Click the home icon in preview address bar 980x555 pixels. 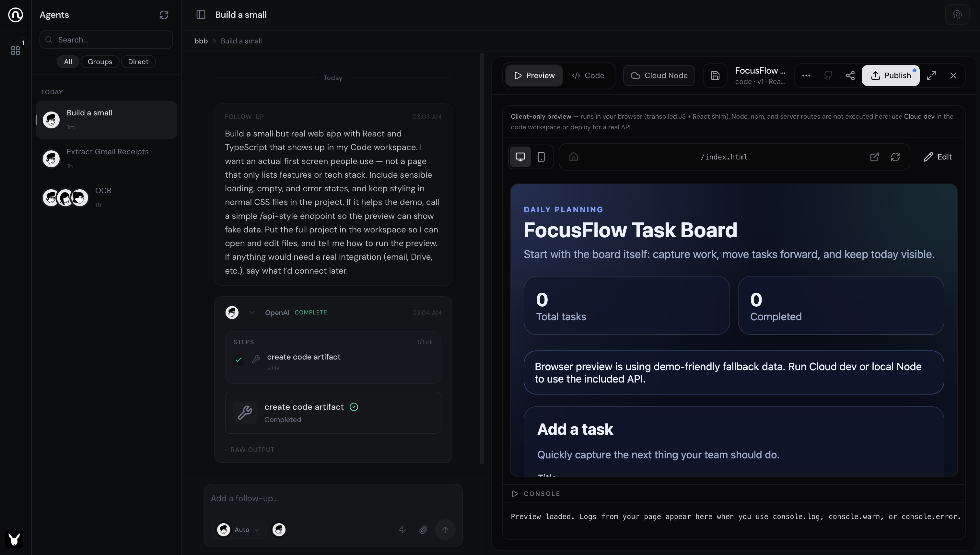tap(573, 157)
